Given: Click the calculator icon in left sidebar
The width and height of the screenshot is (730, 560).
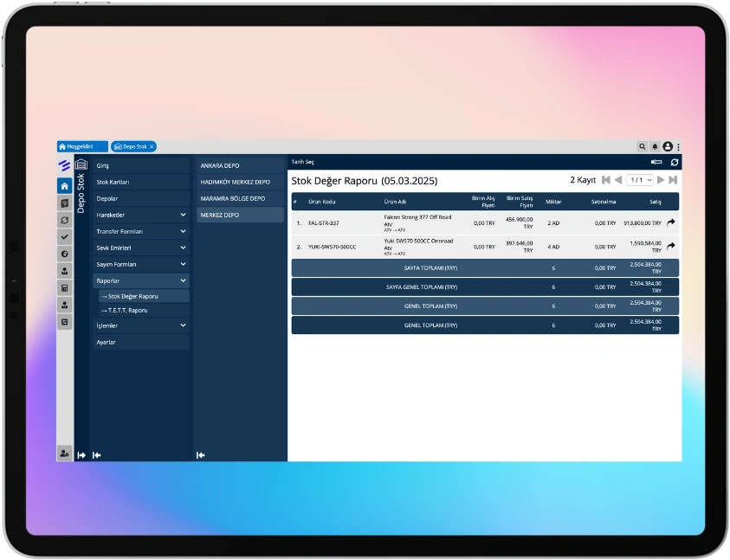Looking at the screenshot, I should point(64,287).
